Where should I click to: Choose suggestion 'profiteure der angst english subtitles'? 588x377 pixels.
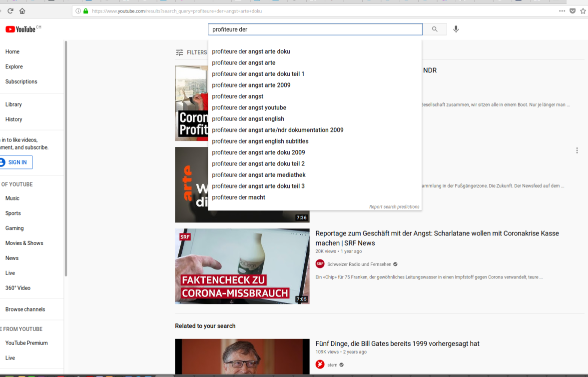[315, 141]
